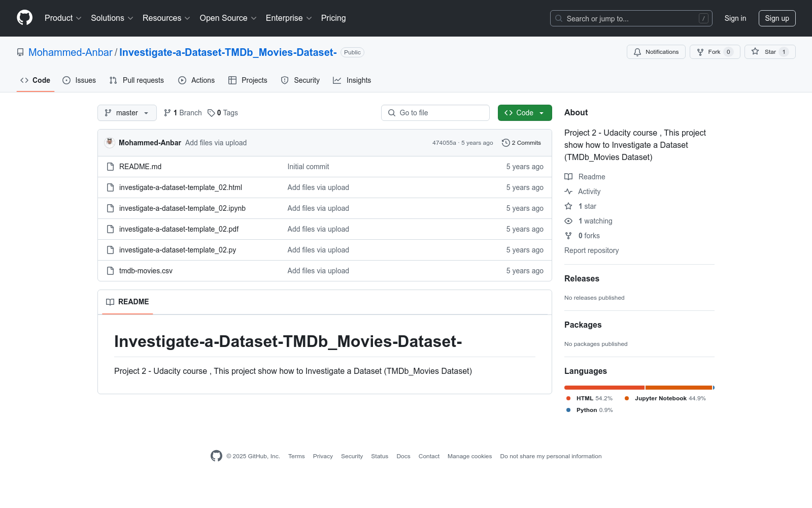The width and height of the screenshot is (812, 508).
Task: Open the Issues tab
Action: click(x=79, y=80)
